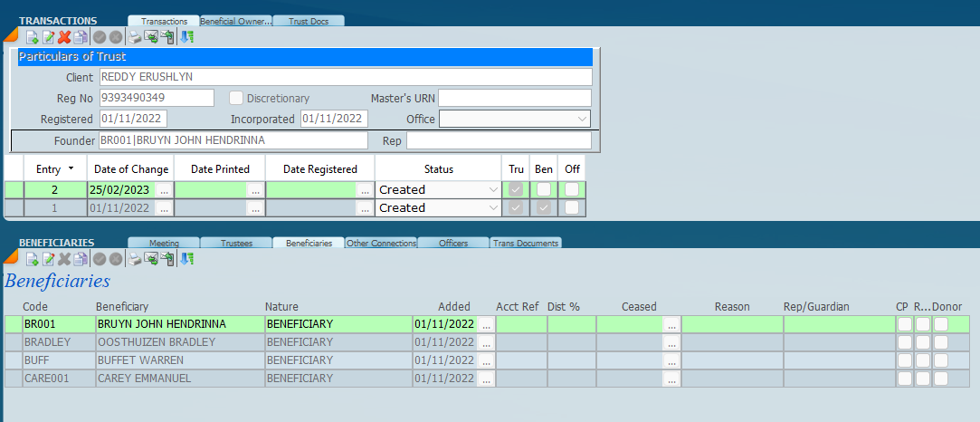Click the sort arrow icon in Transactions toolbar
The width and height of the screenshot is (980, 422).
(186, 37)
